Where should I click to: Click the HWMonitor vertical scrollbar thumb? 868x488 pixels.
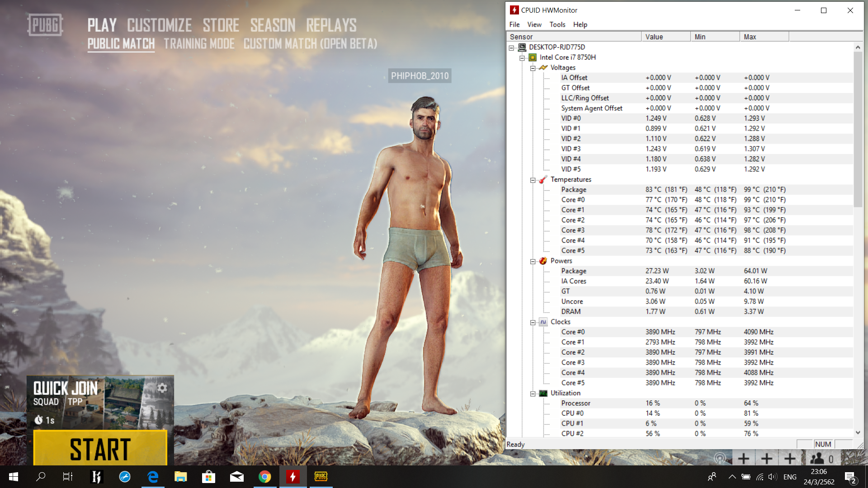[858, 129]
